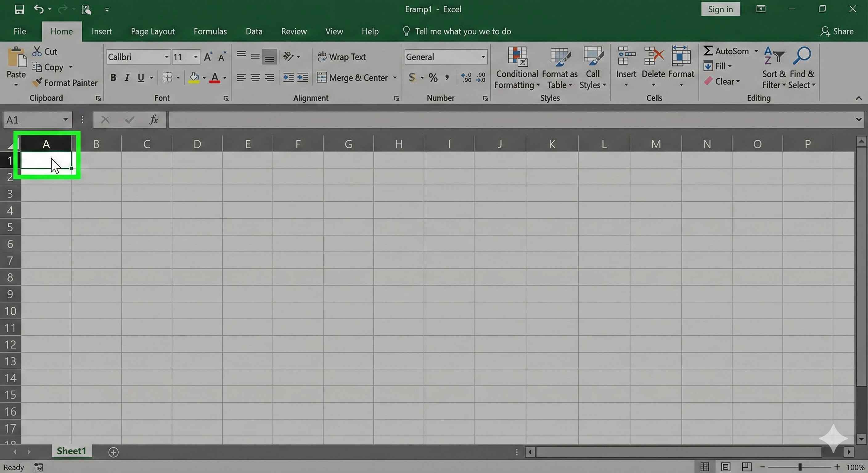Click the Percent Style icon

click(433, 78)
